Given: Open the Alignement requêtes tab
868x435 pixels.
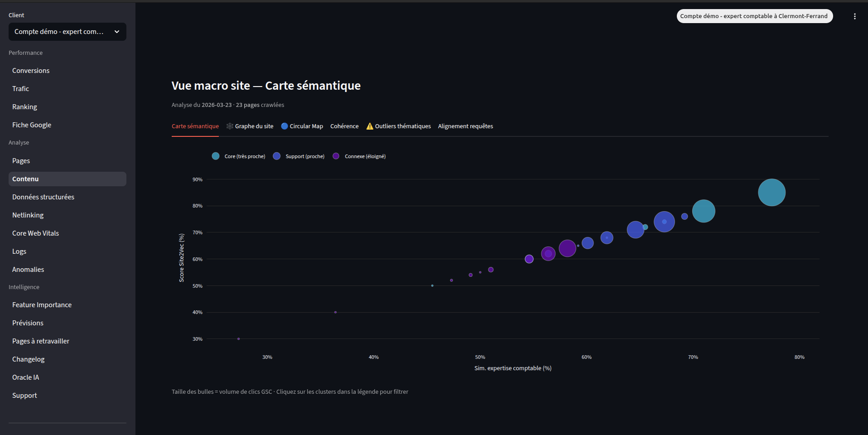Looking at the screenshot, I should coord(465,126).
